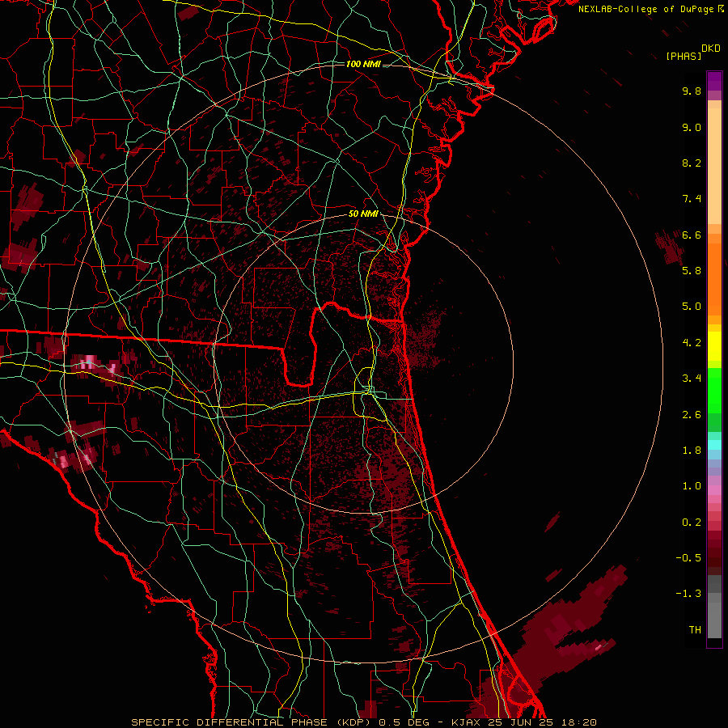Click the 1.8 value on the scale

click(692, 451)
